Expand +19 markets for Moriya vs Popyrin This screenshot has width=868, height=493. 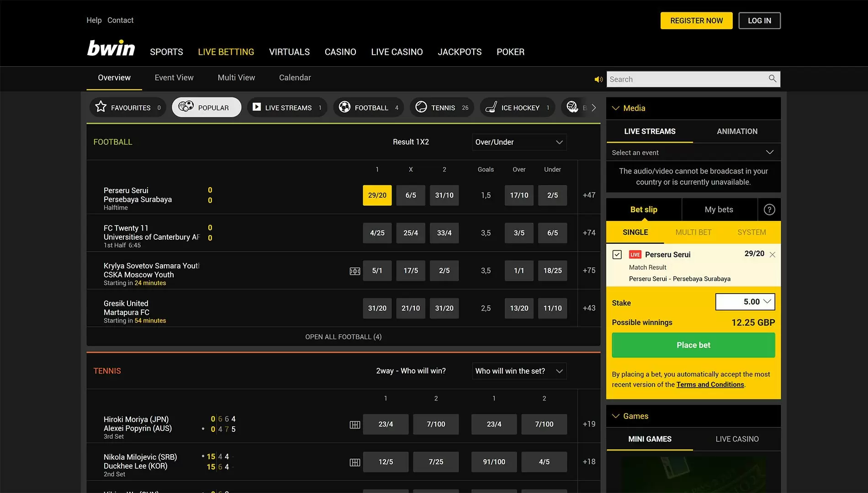tap(589, 424)
